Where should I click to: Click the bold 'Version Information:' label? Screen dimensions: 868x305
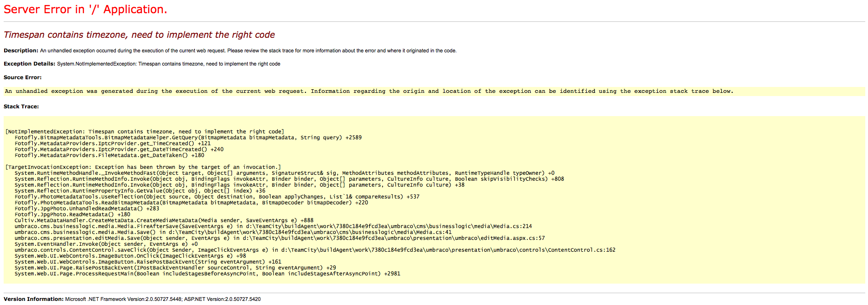[x=33, y=299]
